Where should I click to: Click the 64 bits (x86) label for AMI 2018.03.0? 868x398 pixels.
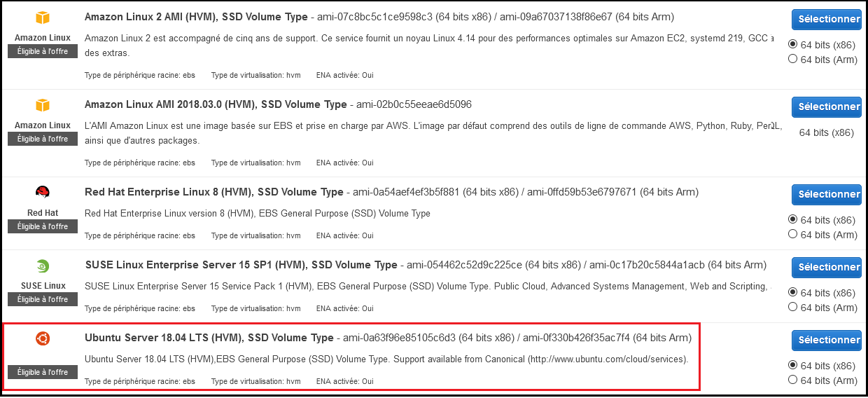tap(827, 132)
